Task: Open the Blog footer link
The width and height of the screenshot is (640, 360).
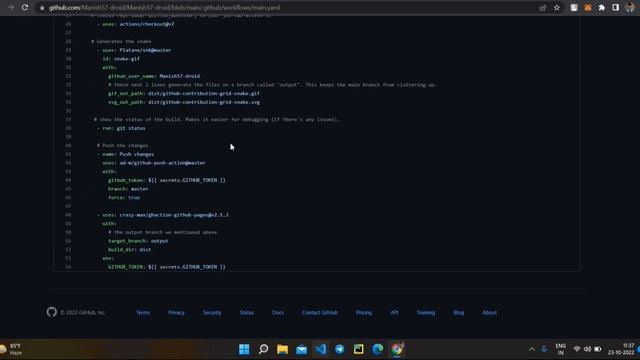Action: 459,313
